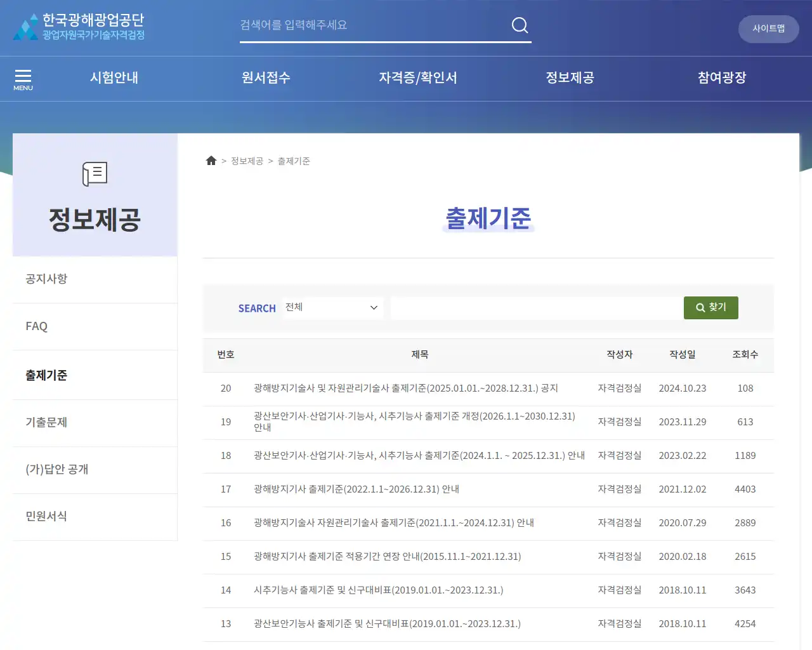Open the 정보제공 main menu
The width and height of the screenshot is (812, 650).
click(x=570, y=77)
